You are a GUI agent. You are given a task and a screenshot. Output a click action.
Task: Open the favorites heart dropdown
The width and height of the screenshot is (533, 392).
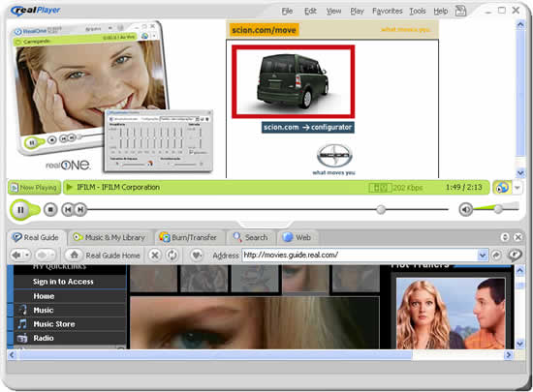(x=197, y=255)
